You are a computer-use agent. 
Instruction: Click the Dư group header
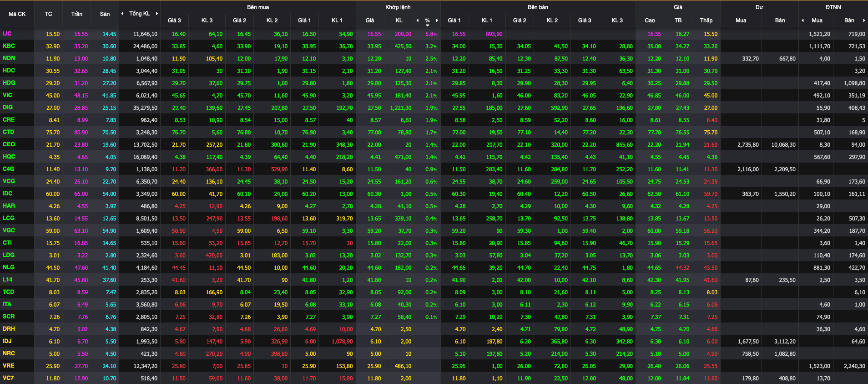click(759, 7)
